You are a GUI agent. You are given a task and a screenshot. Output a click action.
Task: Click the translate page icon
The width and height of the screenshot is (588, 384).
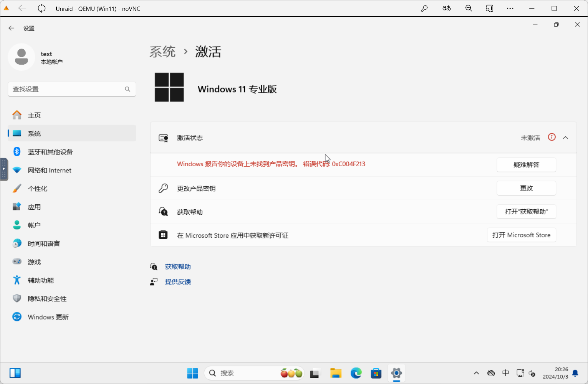[x=447, y=8]
